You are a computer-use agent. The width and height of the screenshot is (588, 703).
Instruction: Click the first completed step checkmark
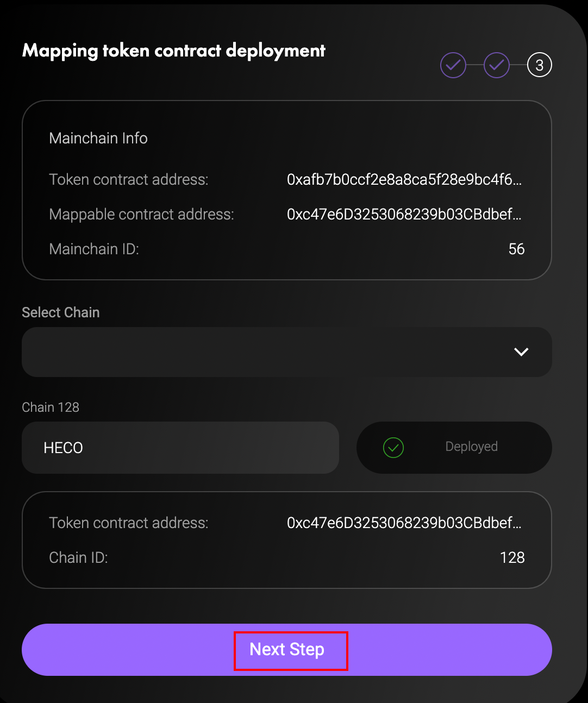point(453,65)
